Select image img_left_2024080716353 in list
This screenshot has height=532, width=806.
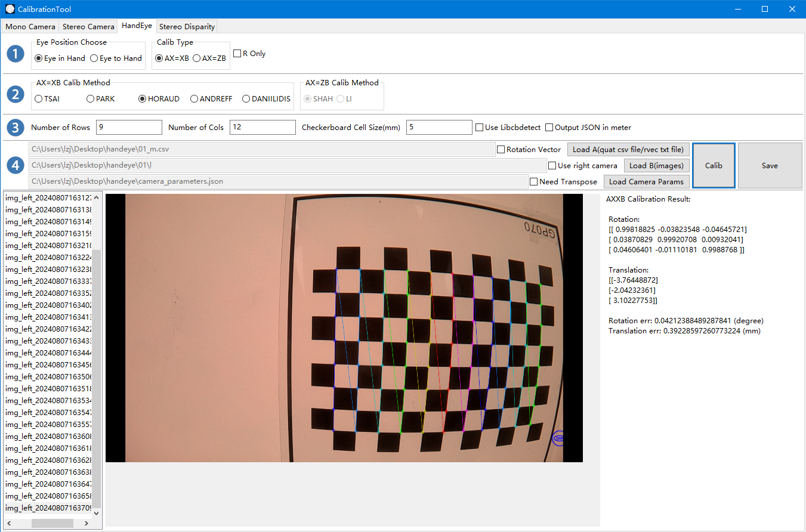[x=48, y=401]
